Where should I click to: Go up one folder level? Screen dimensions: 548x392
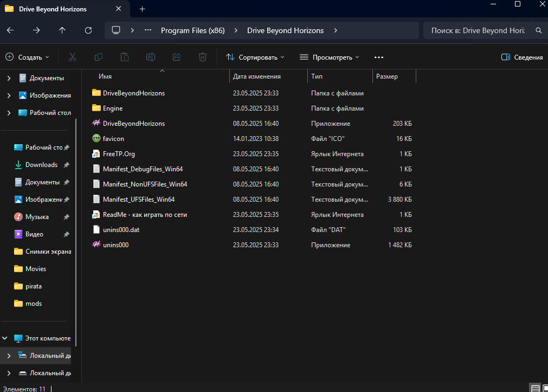pyautogui.click(x=62, y=30)
